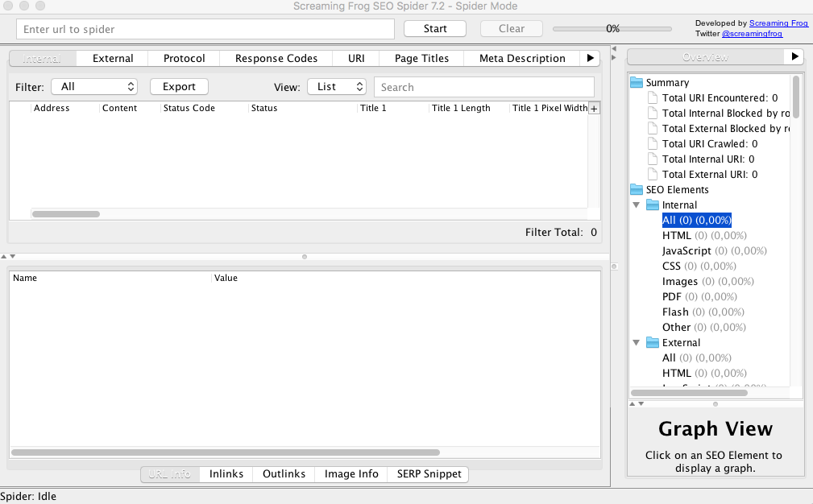
Task: Click down arrow on lower pane splitter
Action: tap(13, 256)
